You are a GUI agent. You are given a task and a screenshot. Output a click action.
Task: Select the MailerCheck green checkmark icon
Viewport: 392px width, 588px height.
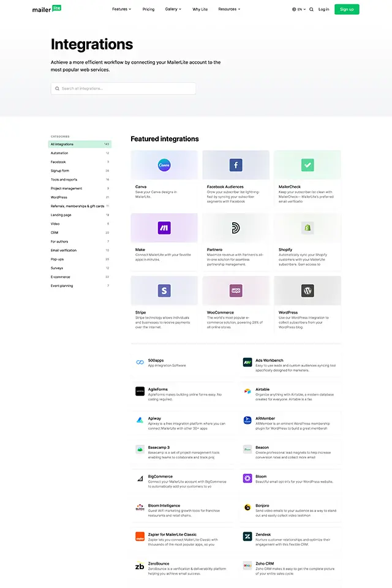click(307, 165)
